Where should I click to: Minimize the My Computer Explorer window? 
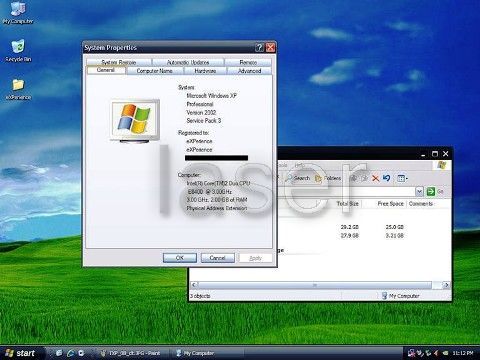tap(423, 155)
